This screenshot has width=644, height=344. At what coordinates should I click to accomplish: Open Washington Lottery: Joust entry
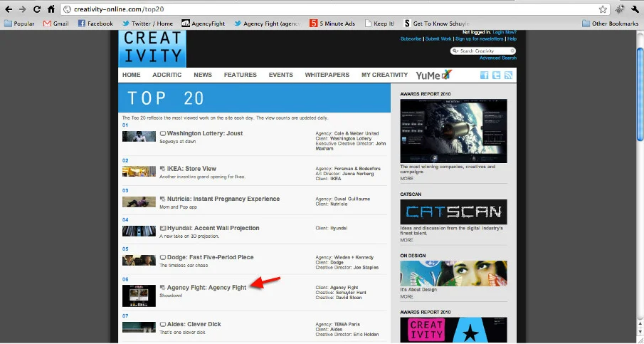(204, 133)
